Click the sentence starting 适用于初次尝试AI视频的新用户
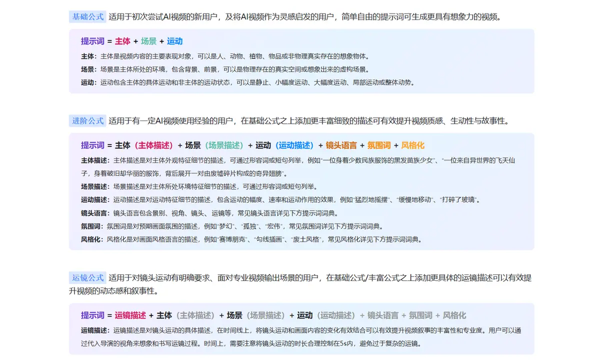600x364 pixels. [x=305, y=16]
